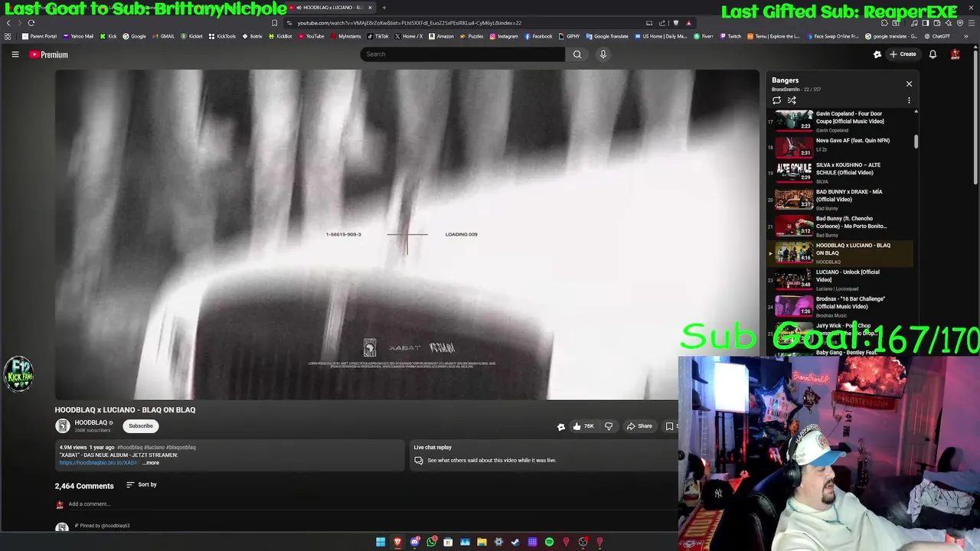The height and width of the screenshot is (551, 980).
Task: Play SILVA x KOUSHINO - ALTE SCHULE
Action: tap(840, 172)
